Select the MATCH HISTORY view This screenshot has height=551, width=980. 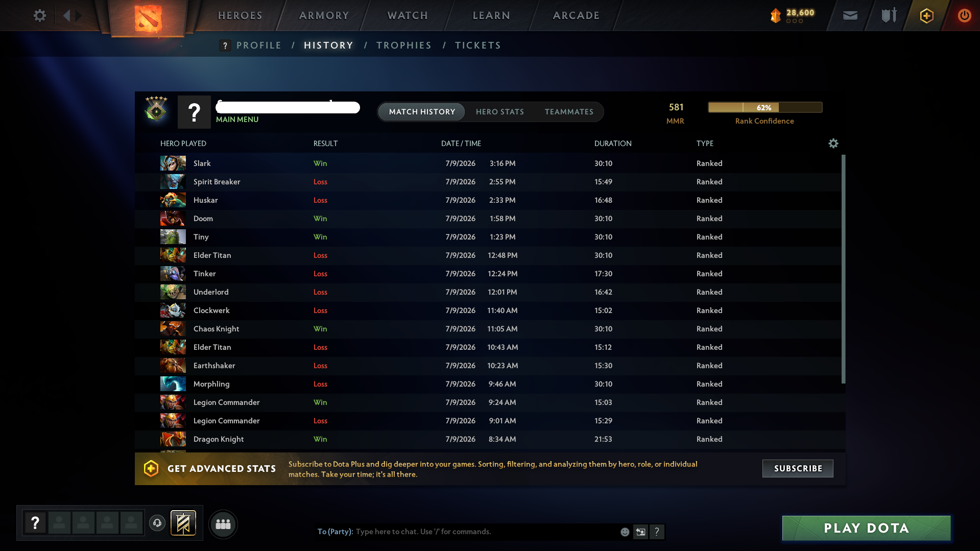point(422,112)
